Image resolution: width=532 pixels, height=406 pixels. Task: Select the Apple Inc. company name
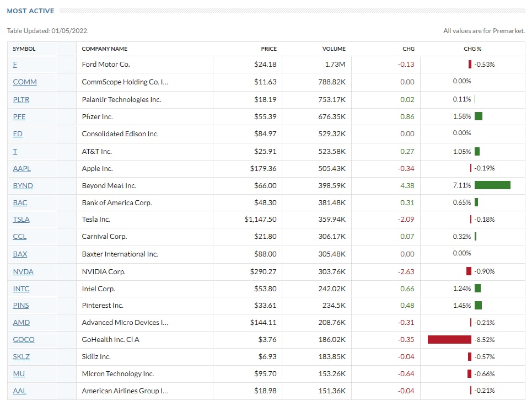pyautogui.click(x=98, y=169)
